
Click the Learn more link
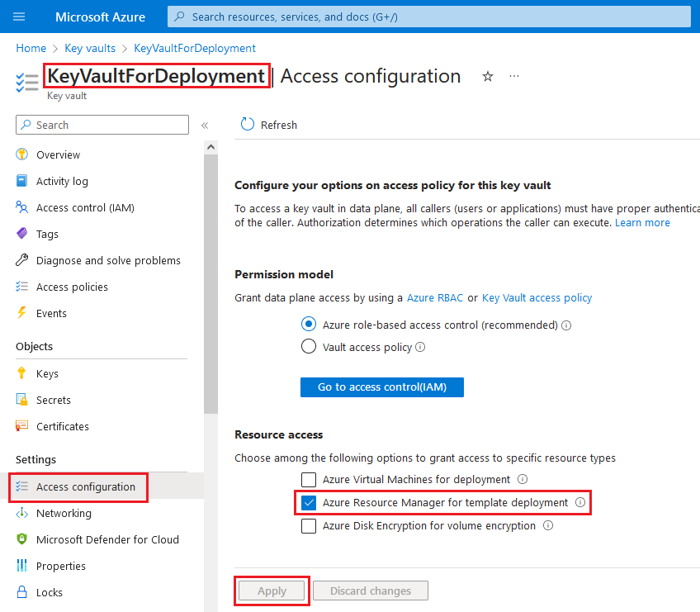[642, 223]
